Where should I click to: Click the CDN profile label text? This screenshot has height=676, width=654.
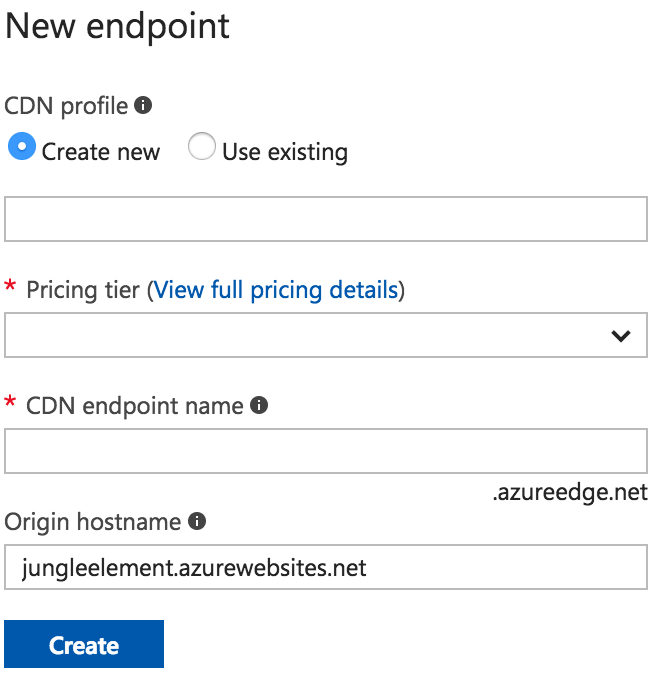66,106
